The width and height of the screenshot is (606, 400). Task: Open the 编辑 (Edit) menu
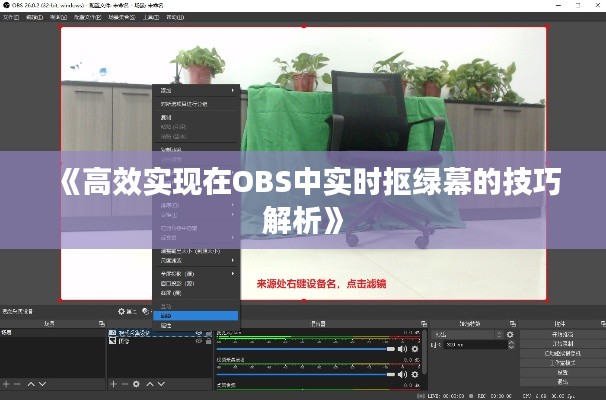[34, 17]
